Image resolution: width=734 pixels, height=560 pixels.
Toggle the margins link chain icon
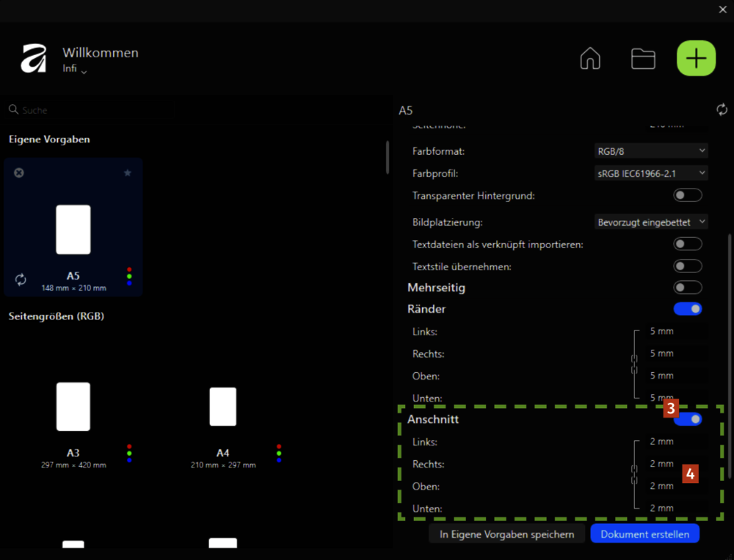pyautogui.click(x=634, y=364)
